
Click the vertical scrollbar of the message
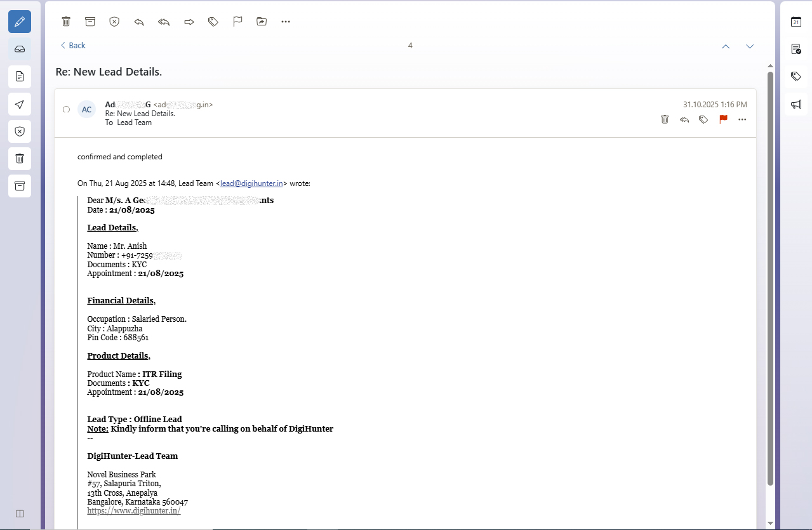pos(771,279)
